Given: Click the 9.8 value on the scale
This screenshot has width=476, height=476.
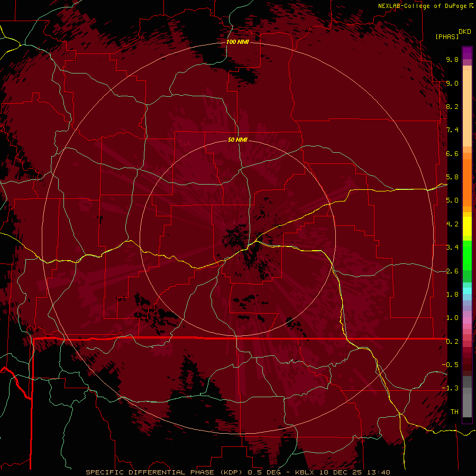Looking at the screenshot, I should (x=452, y=59).
